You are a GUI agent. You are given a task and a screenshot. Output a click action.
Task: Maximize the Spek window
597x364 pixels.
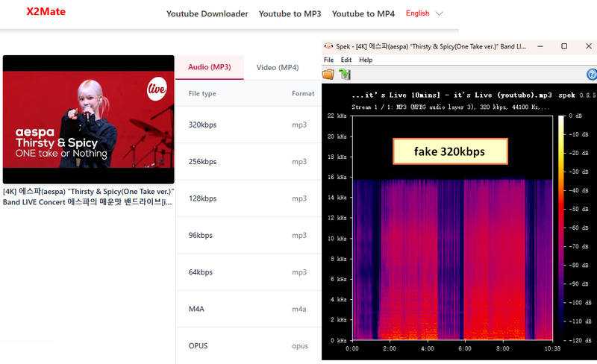(564, 46)
